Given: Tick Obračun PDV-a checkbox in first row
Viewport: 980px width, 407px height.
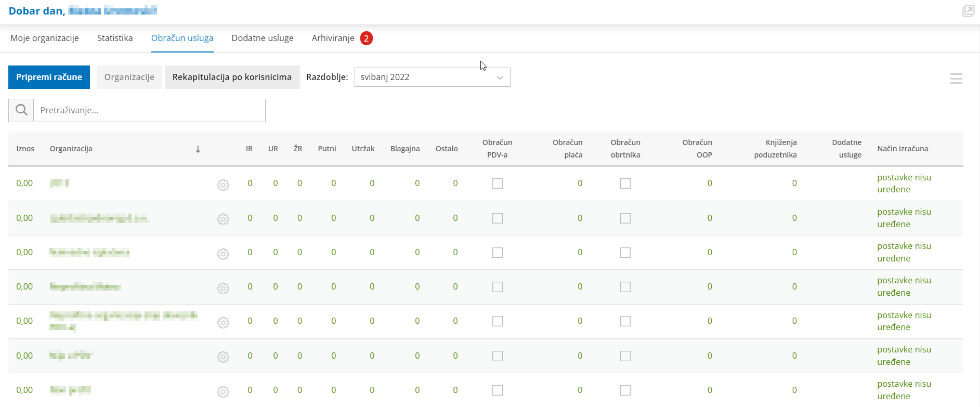Looking at the screenshot, I should (x=498, y=183).
